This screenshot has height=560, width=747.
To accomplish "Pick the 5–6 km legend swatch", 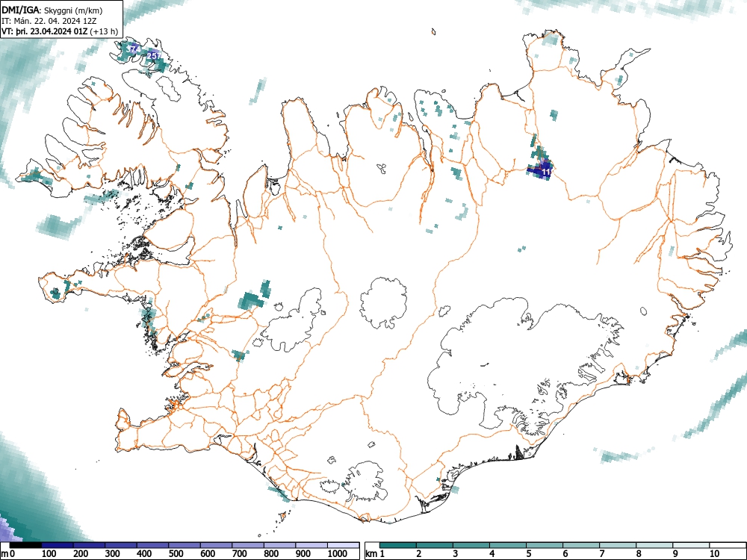I will (545, 545).
